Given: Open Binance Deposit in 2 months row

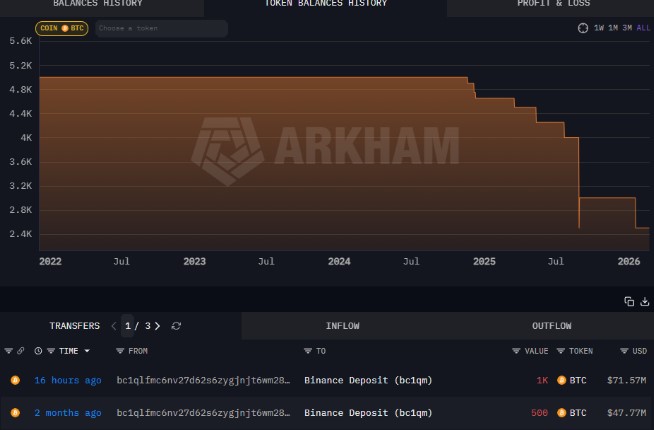Looking at the screenshot, I should tap(368, 413).
